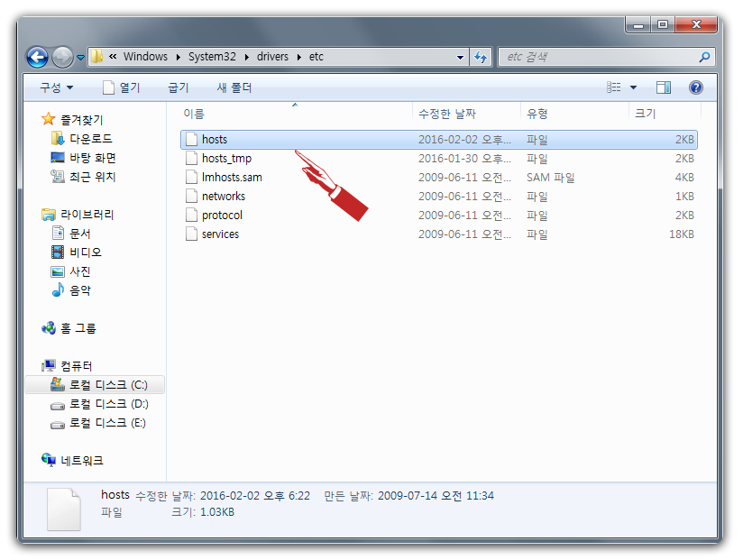Open help with the question mark icon
The height and width of the screenshot is (560, 743).
[695, 87]
